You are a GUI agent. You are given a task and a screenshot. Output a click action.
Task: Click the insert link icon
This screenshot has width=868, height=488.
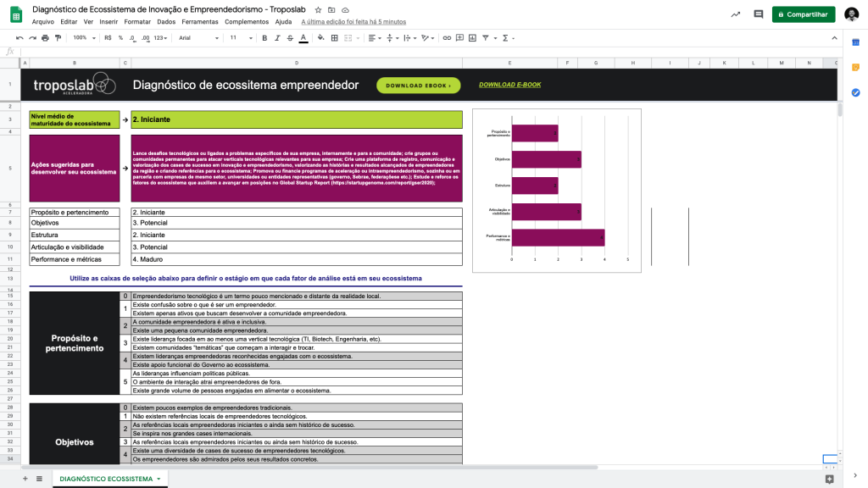click(447, 38)
